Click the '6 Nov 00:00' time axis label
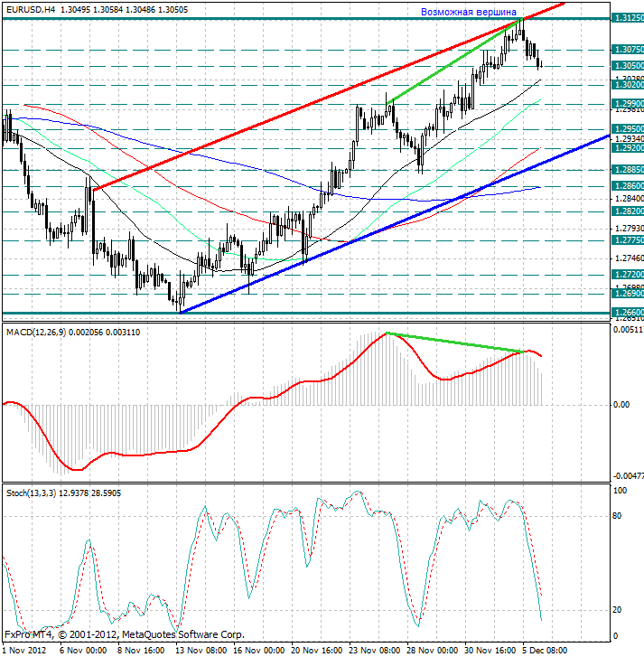644x657 pixels. coord(83,651)
